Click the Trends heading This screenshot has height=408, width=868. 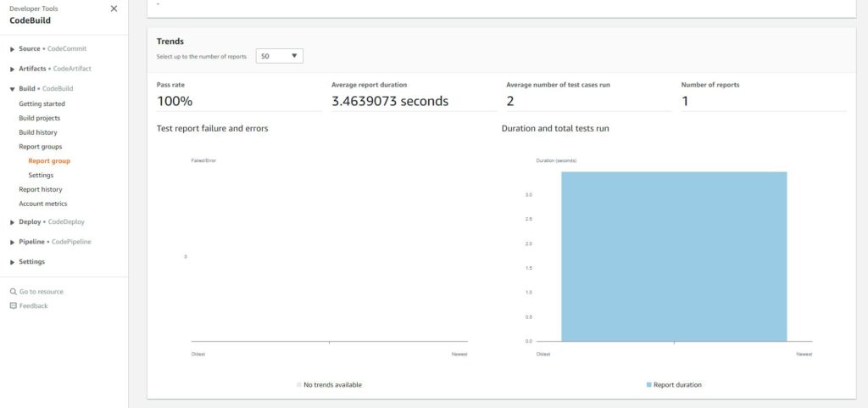170,42
